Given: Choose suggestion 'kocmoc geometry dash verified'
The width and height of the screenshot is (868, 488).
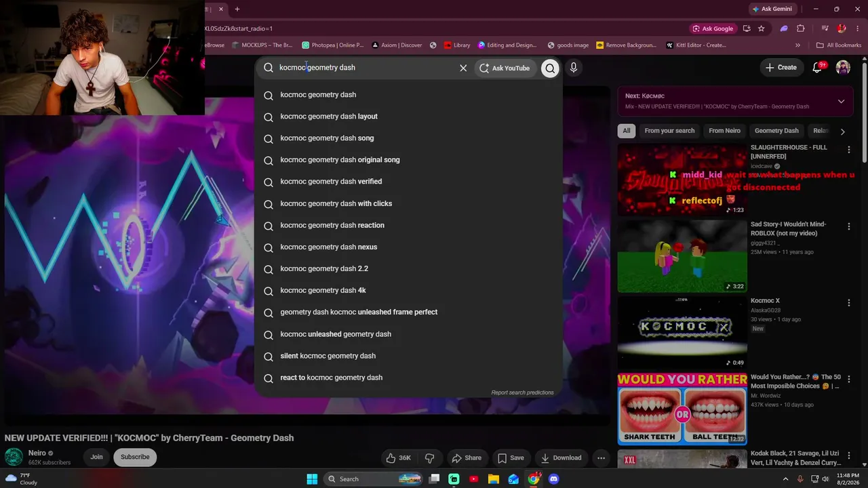Looking at the screenshot, I should (x=408, y=182).
